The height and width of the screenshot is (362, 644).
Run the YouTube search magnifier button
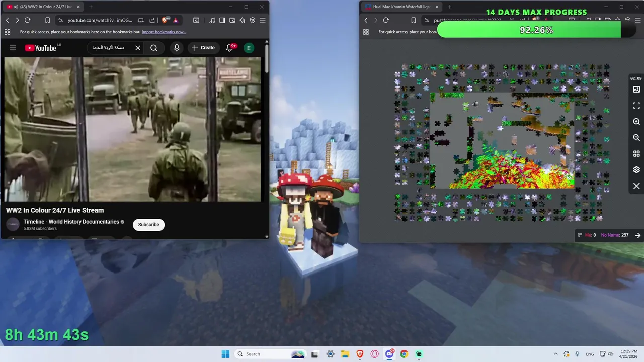(x=154, y=48)
